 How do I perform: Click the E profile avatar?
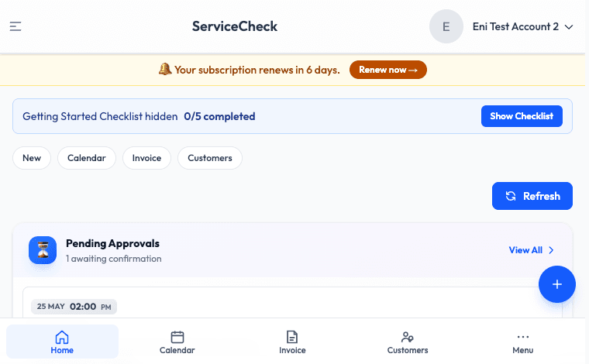point(446,26)
